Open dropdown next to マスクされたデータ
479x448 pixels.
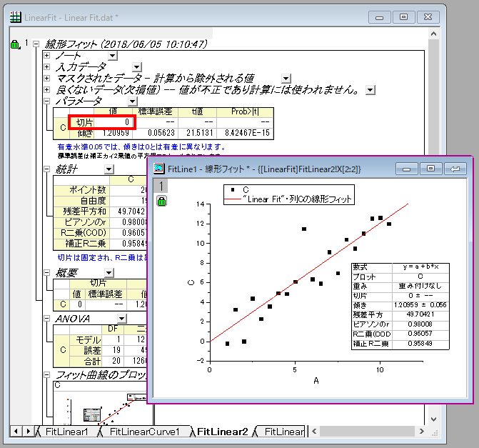tap(286, 79)
